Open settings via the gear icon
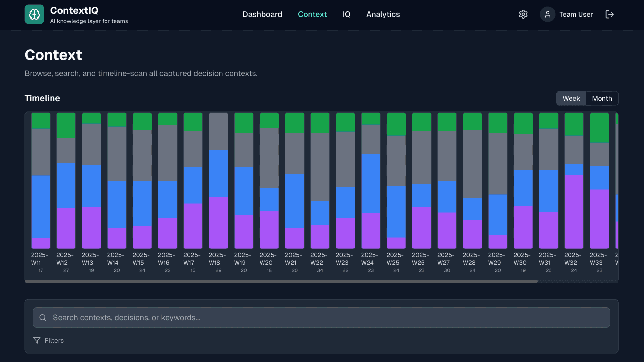Screen dimensions: 644x362 (523, 14)
